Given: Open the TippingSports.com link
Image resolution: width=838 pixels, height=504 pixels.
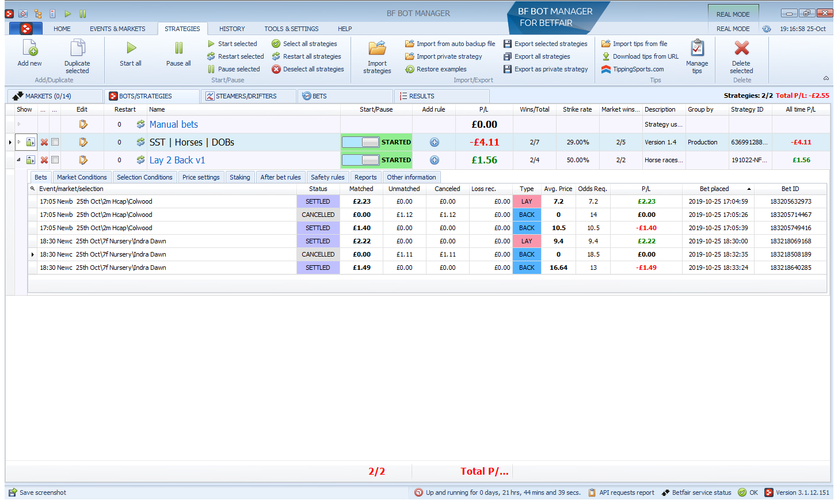Looking at the screenshot, I should tap(633, 69).
